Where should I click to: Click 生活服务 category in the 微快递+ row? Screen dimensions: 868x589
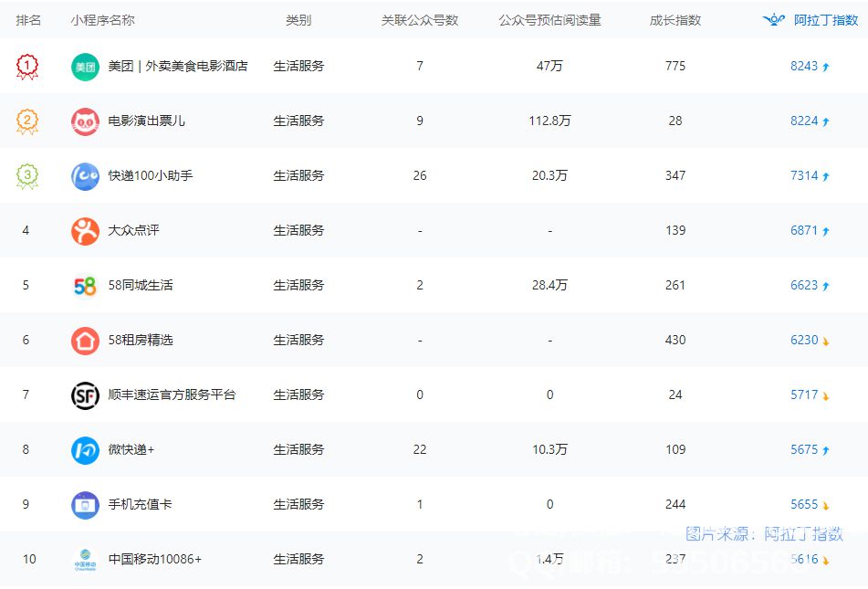298,449
